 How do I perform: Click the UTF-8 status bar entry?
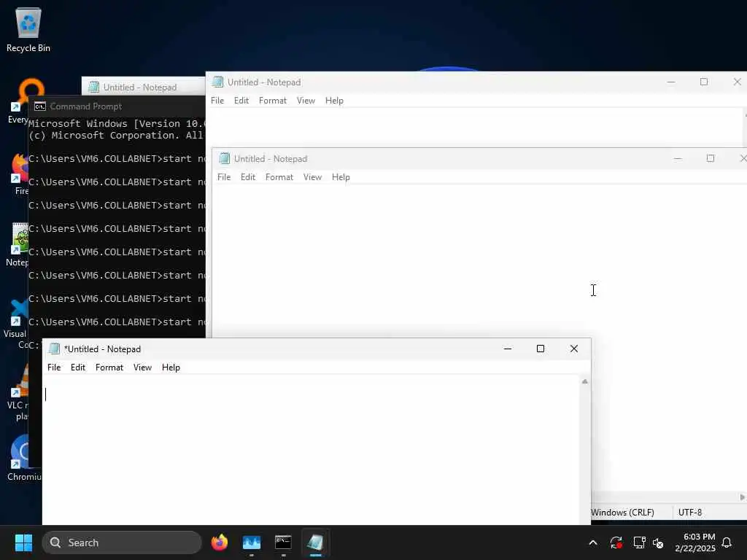pos(690,513)
